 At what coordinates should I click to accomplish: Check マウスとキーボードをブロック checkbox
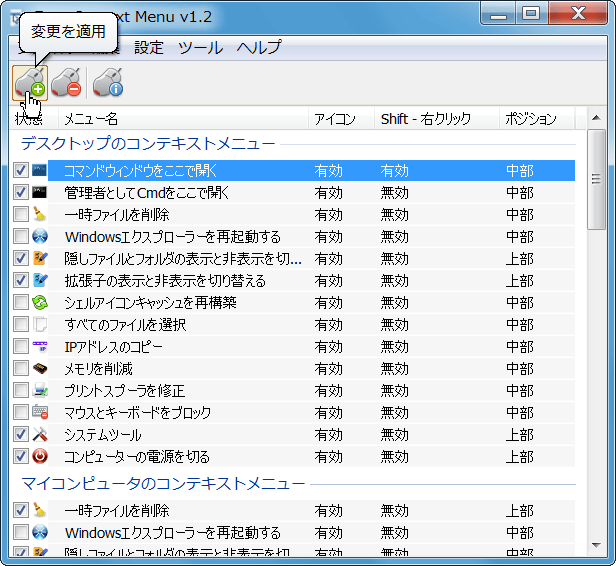click(21, 412)
